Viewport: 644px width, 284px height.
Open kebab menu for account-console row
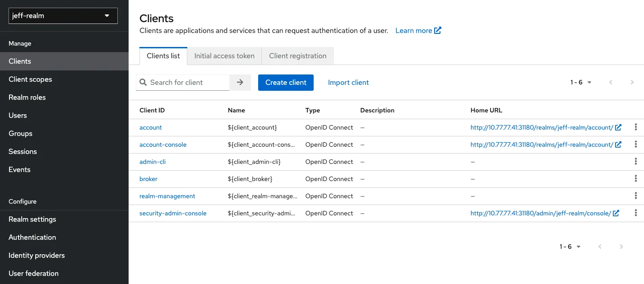pos(636,144)
